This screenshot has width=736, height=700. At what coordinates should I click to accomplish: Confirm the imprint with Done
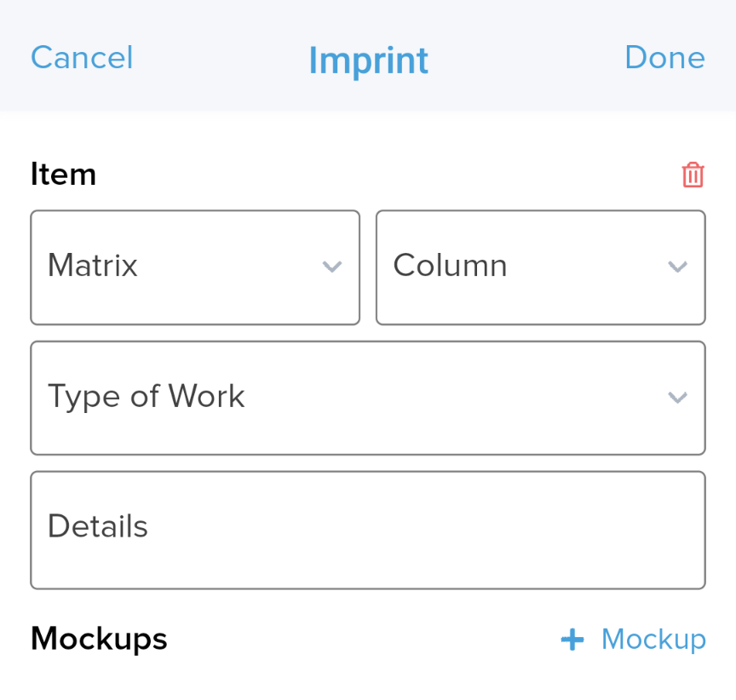click(x=664, y=58)
